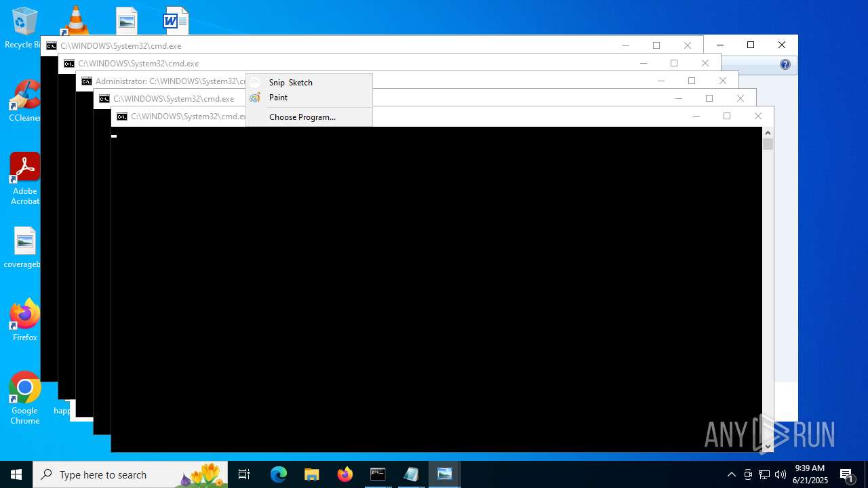The image size is (868, 488).
Task: Open the volume tray icon
Action: 781,474
